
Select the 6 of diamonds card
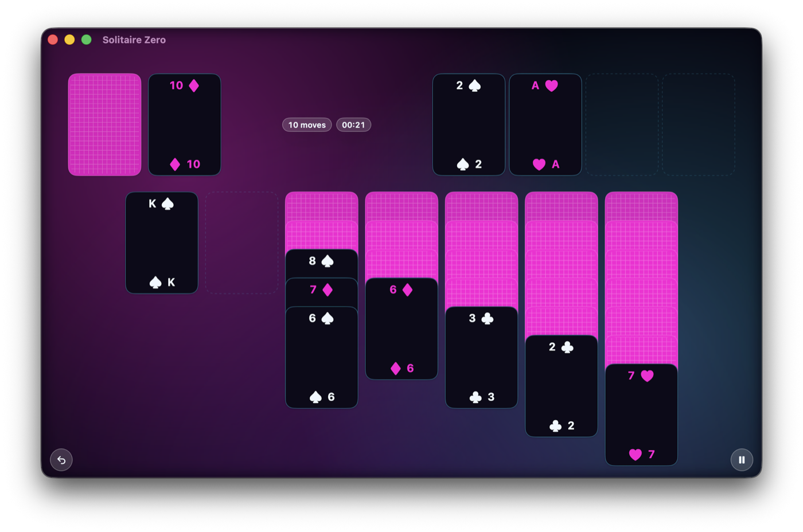[x=402, y=328]
